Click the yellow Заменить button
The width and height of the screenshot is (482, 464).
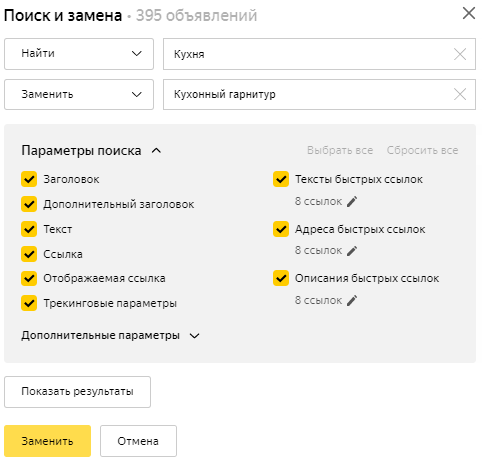tap(47, 441)
